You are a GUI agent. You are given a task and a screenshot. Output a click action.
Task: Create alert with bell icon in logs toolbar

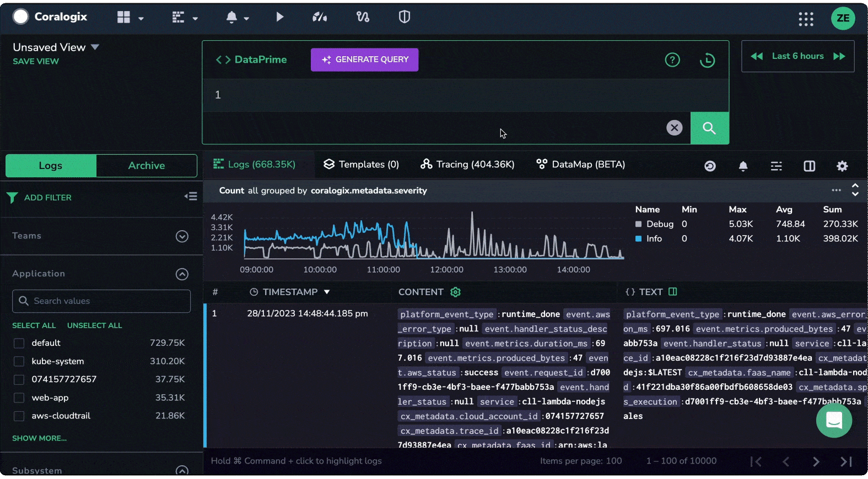pyautogui.click(x=743, y=166)
